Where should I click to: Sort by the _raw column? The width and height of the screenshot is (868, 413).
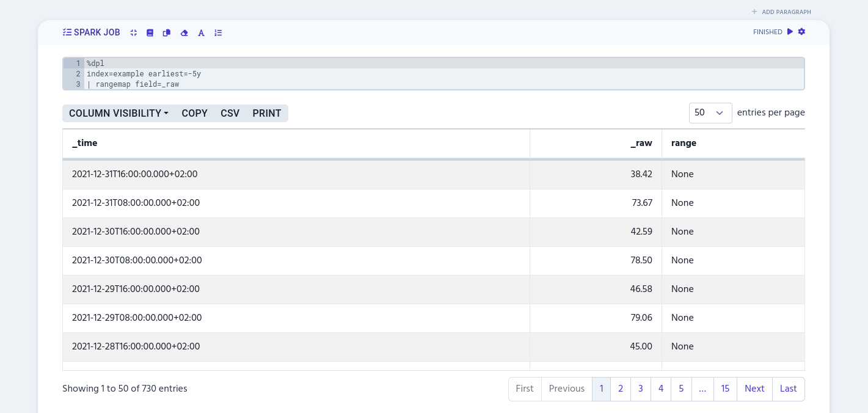tap(641, 144)
